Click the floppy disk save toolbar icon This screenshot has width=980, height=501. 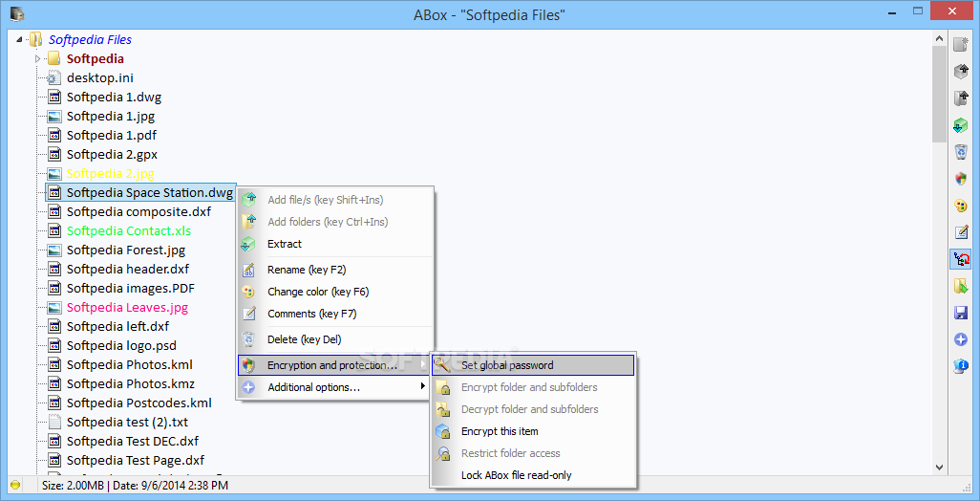[x=961, y=314]
